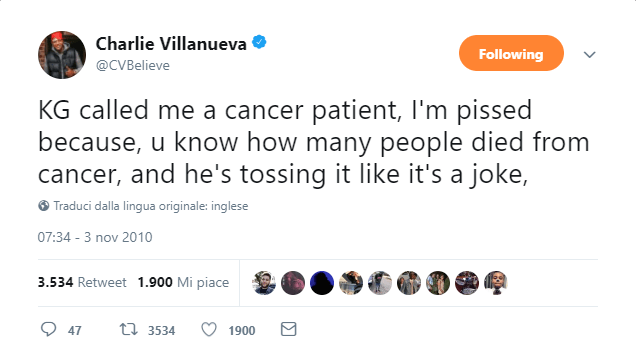Translate tweet via Traduci dalla lingua originale
636x361 pixels.
point(150,206)
